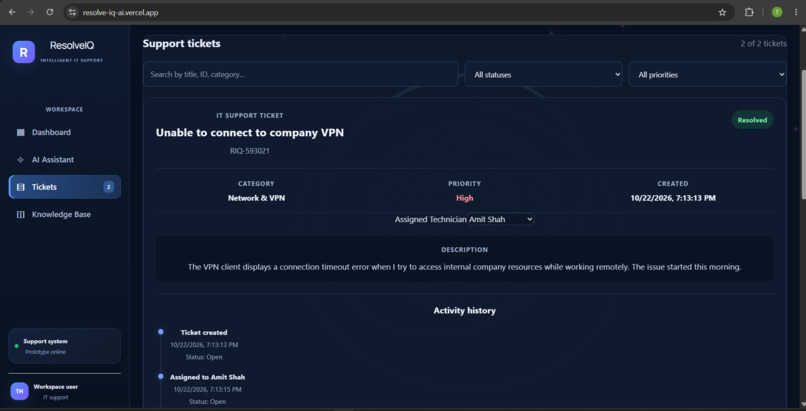Bookmark this page with star icon
The width and height of the screenshot is (806, 411).
point(722,12)
